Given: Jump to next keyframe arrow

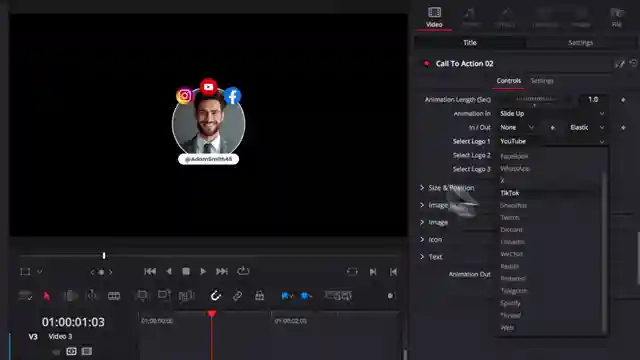Looking at the screenshot, I should (x=110, y=272).
